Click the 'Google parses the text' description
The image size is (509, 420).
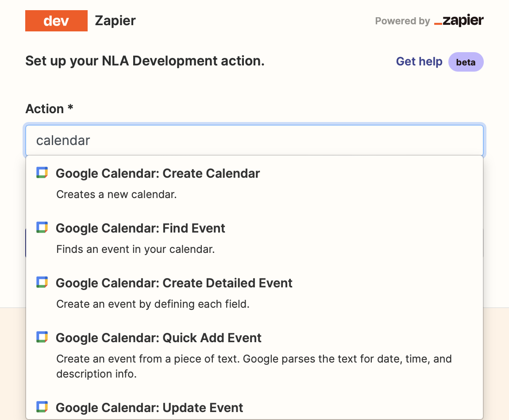(254, 366)
